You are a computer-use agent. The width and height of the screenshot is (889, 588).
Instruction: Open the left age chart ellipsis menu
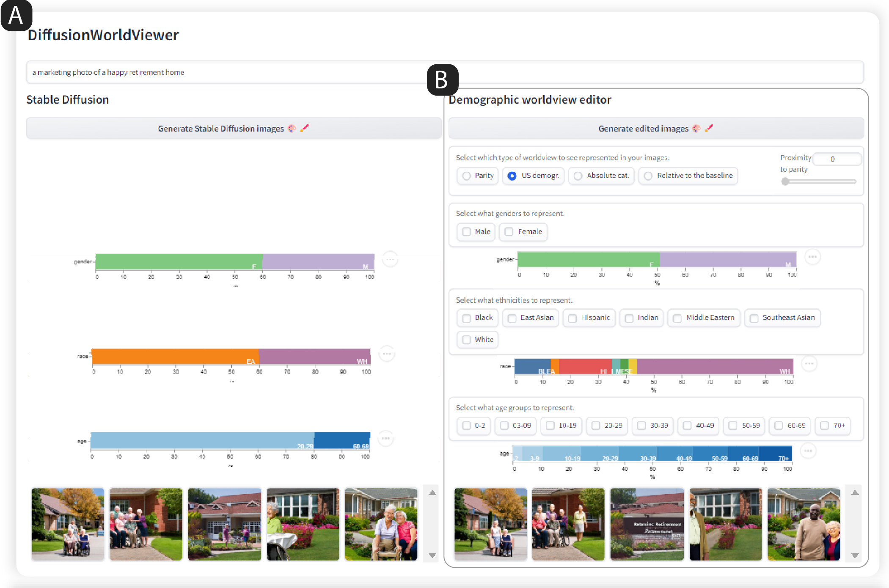(x=385, y=438)
